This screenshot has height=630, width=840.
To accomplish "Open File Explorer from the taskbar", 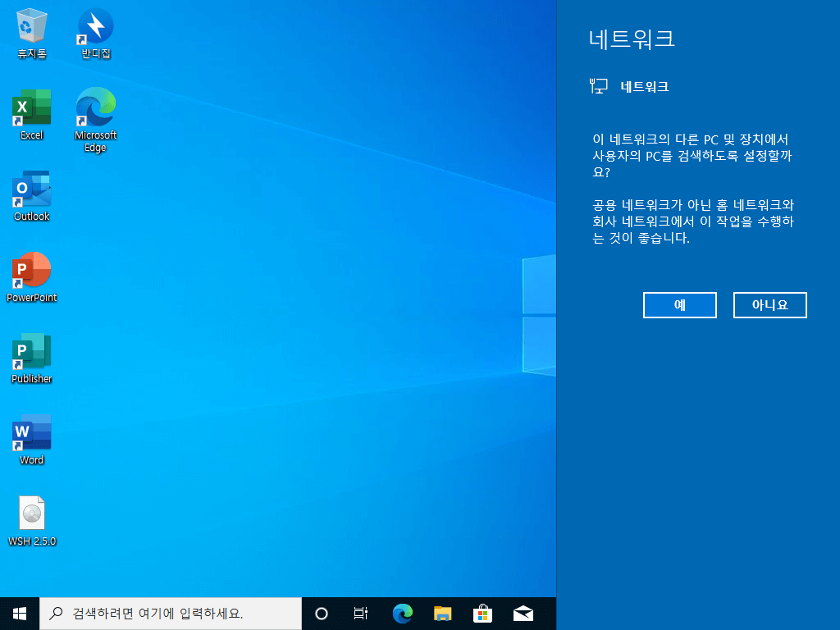I will point(442,614).
